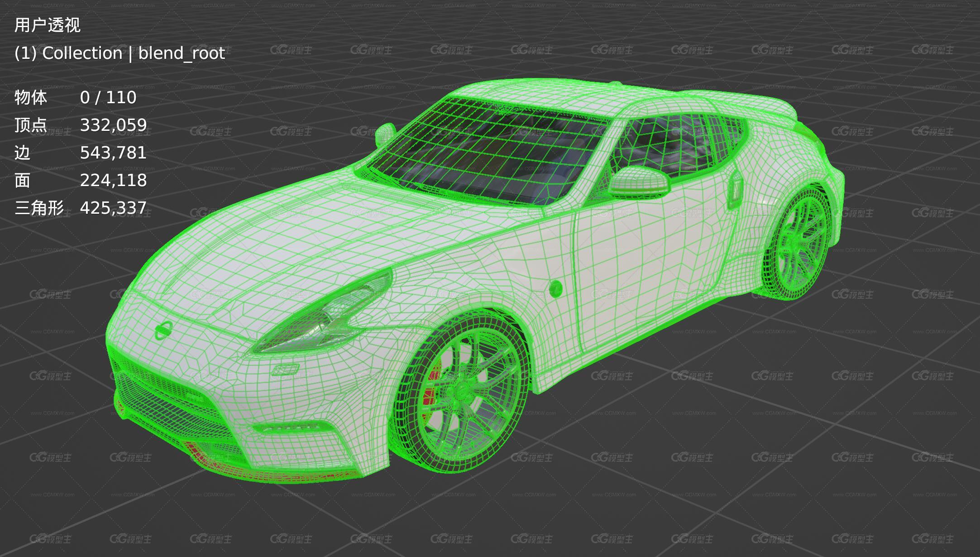980x557 pixels.
Task: Click the '物体' statistics label
Action: (30, 97)
